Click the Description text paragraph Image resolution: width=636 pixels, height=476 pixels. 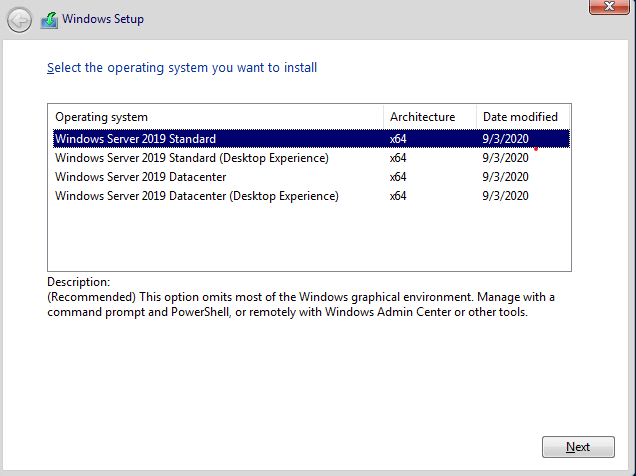point(300,305)
